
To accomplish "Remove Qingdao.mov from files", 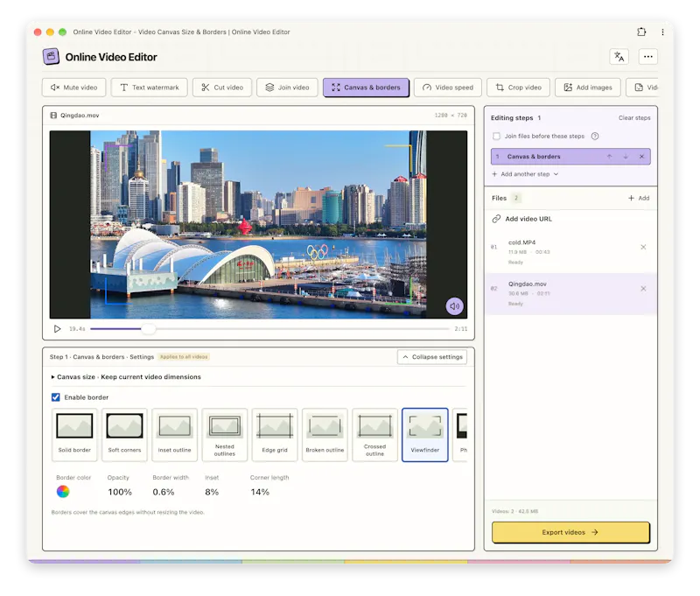I will coord(643,289).
